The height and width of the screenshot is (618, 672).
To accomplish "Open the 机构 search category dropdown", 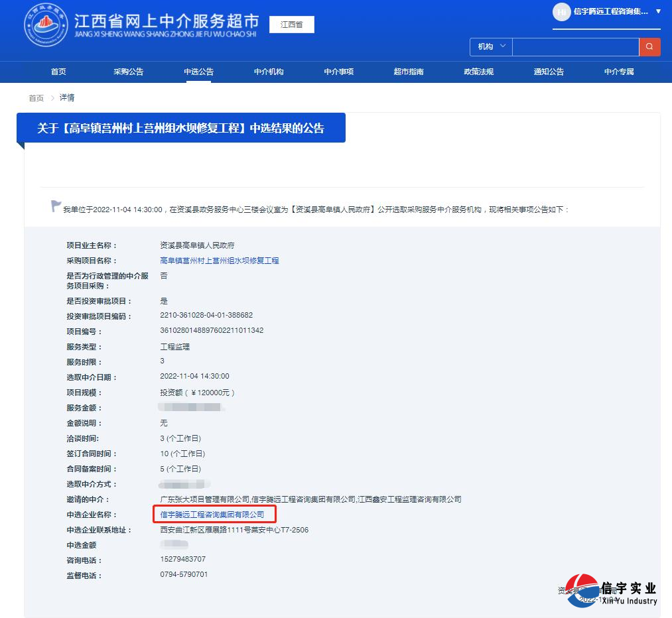I will (489, 46).
